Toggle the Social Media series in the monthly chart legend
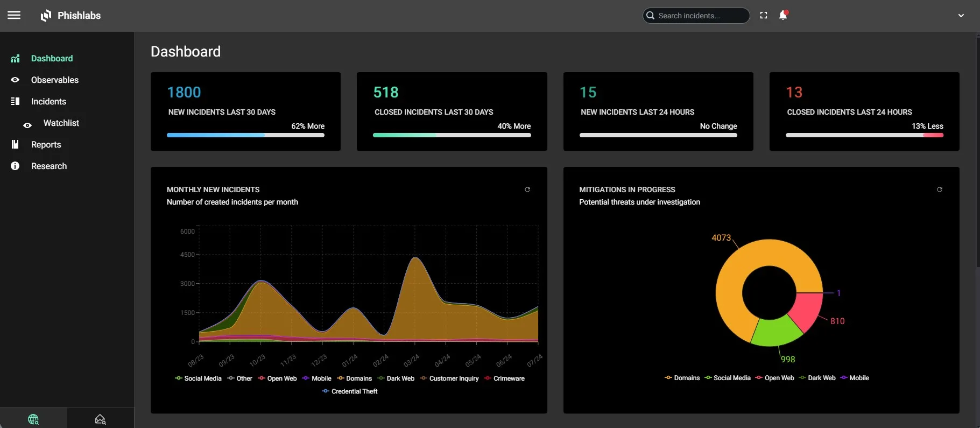Screen dimensions: 980x428 (198, 378)
